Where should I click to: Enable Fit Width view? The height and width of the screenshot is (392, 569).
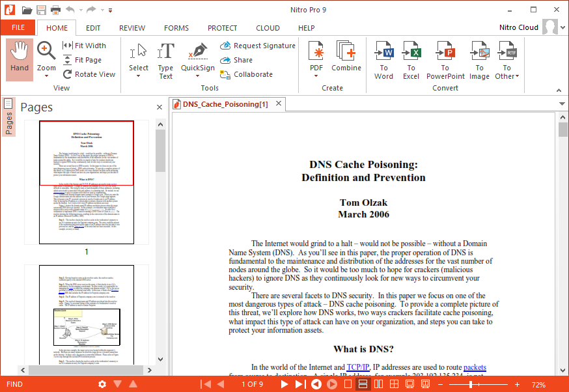[89, 45]
